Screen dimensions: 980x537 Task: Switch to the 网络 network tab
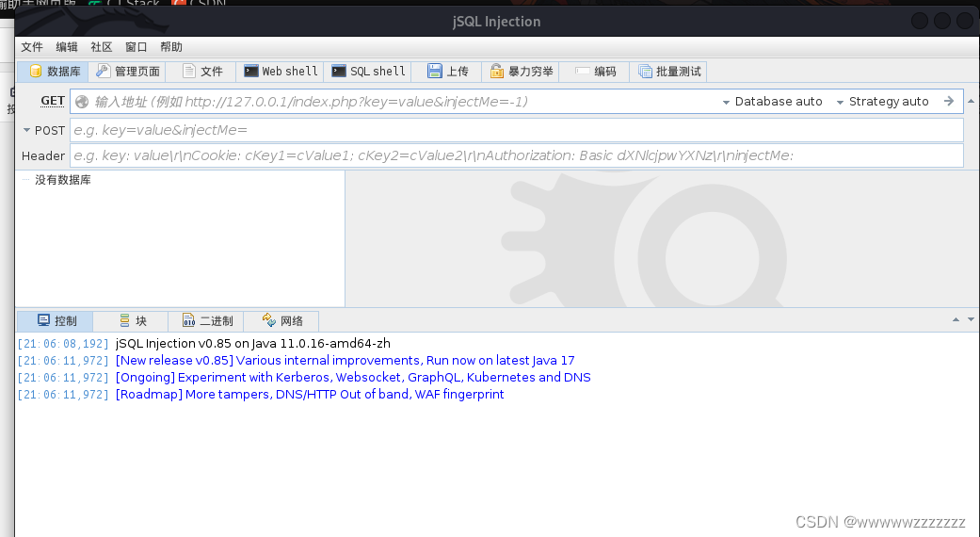tap(281, 320)
